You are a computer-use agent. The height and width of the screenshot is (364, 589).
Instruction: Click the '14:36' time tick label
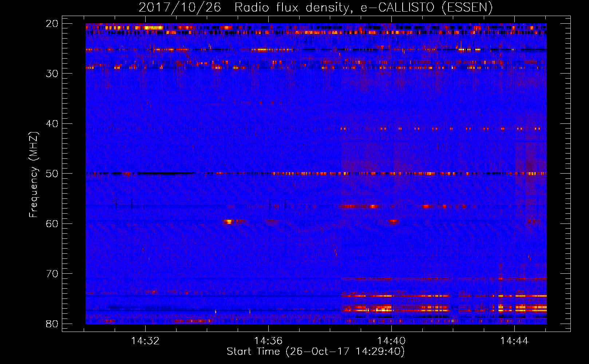[x=268, y=341]
